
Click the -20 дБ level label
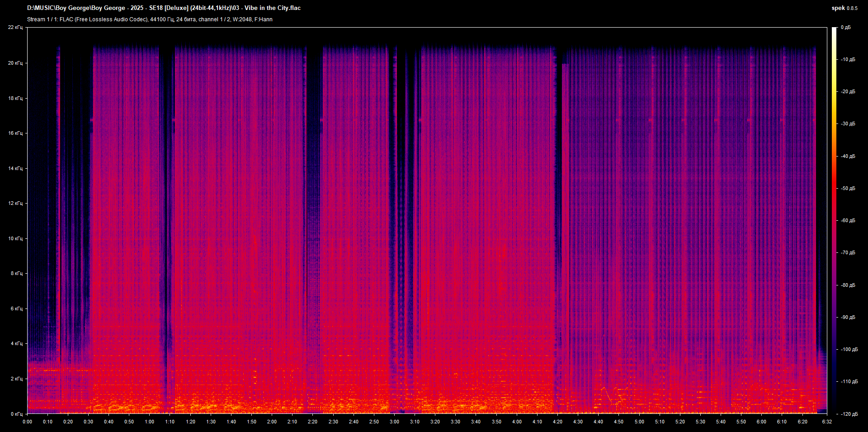click(x=848, y=92)
